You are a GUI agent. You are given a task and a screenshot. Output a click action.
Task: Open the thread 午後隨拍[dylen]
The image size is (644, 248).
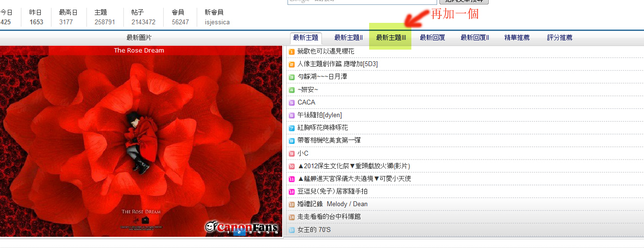click(320, 115)
